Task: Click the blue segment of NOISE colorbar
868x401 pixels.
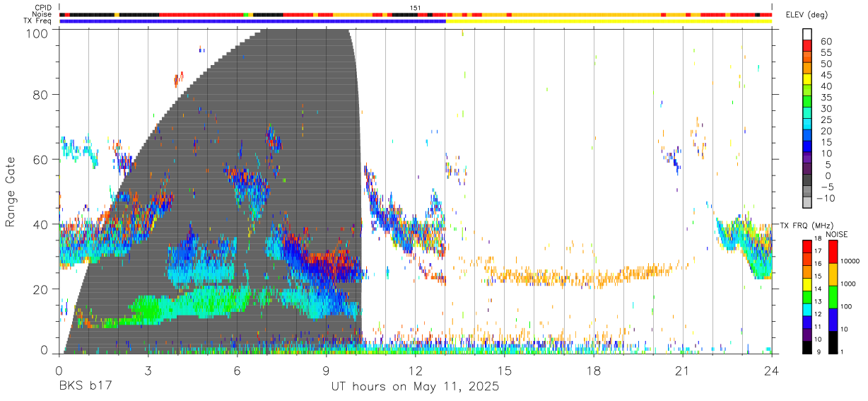Action: click(835, 318)
